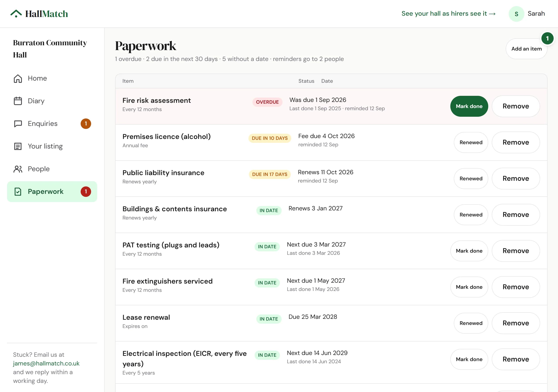Screen dimensions: 558x392
Task: Click the Electrical inspection (EICR) title
Action: [x=184, y=359]
